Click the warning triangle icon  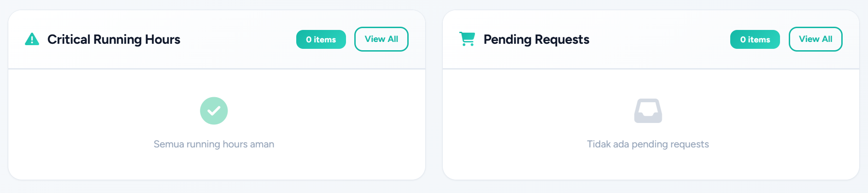pyautogui.click(x=32, y=40)
